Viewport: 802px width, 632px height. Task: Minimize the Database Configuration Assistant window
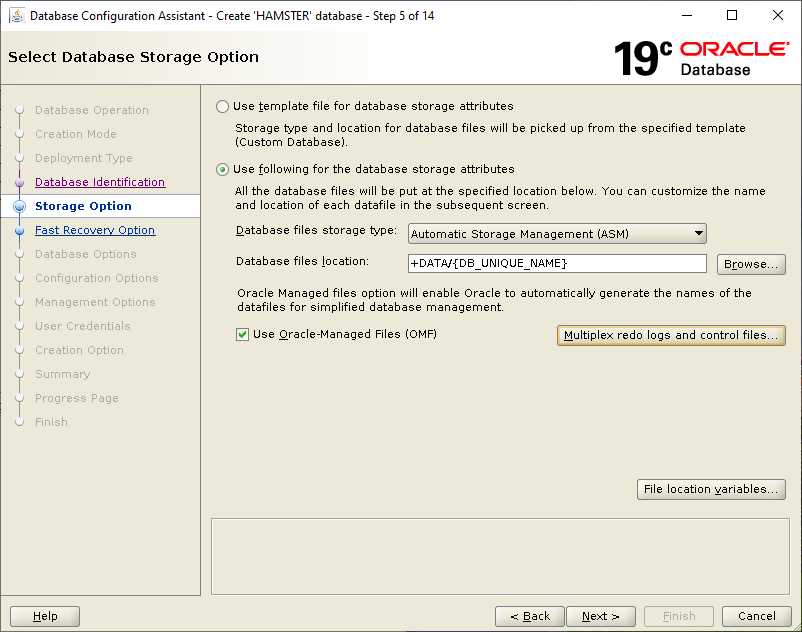pyautogui.click(x=687, y=15)
